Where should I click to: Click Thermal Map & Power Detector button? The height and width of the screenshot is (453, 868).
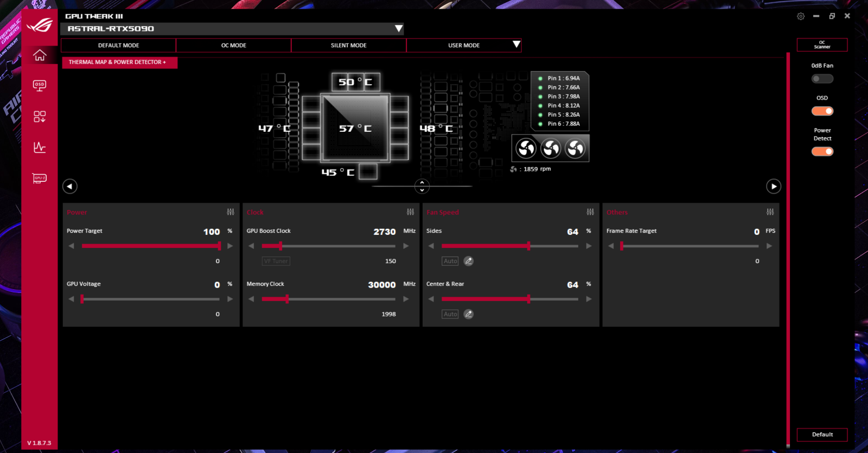tap(120, 62)
